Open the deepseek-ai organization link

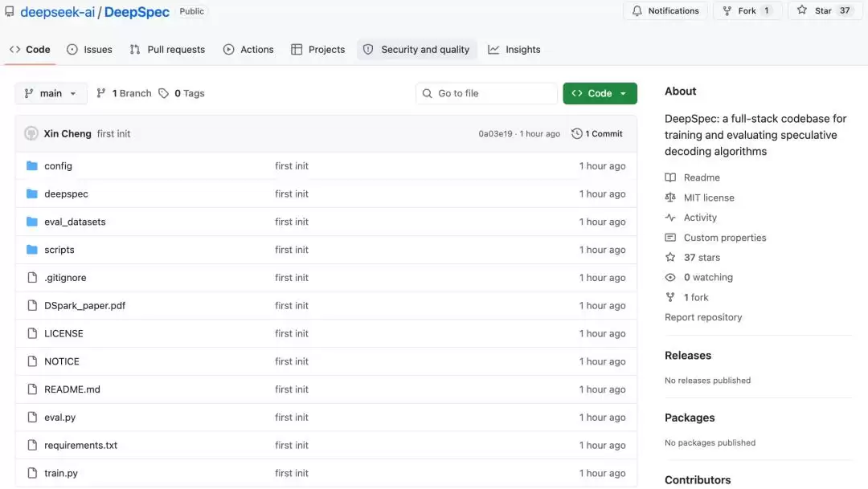58,11
